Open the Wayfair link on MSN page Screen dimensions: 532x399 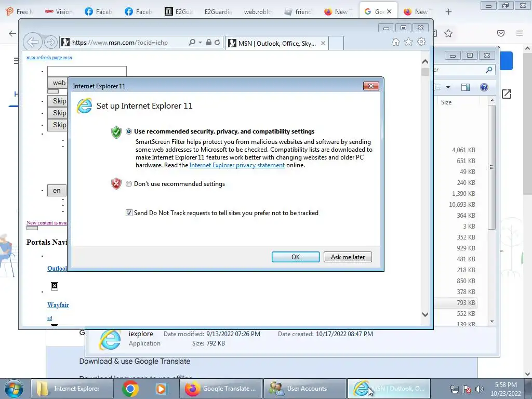click(x=58, y=304)
